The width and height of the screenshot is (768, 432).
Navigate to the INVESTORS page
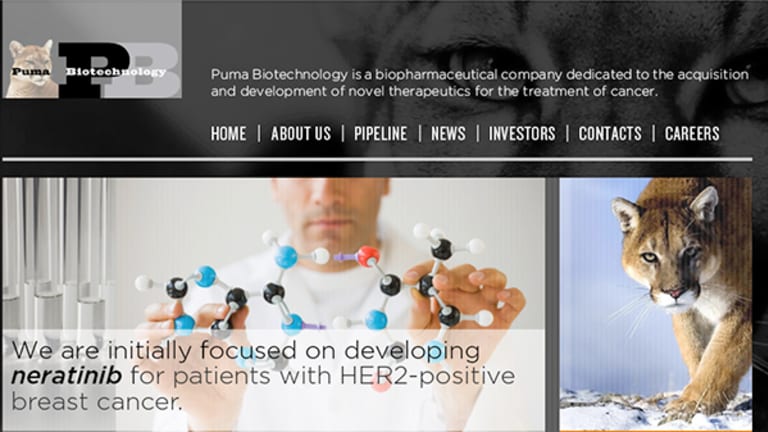pos(522,133)
